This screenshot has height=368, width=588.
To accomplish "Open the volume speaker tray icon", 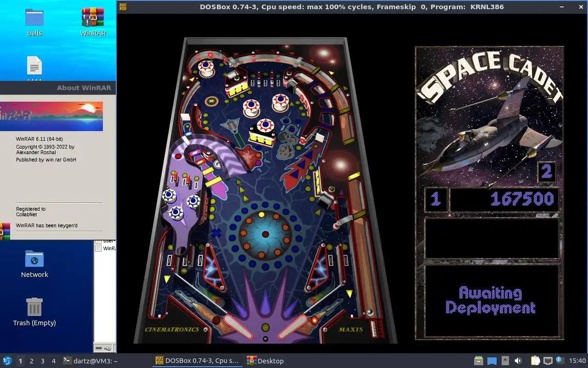I will coord(518,361).
